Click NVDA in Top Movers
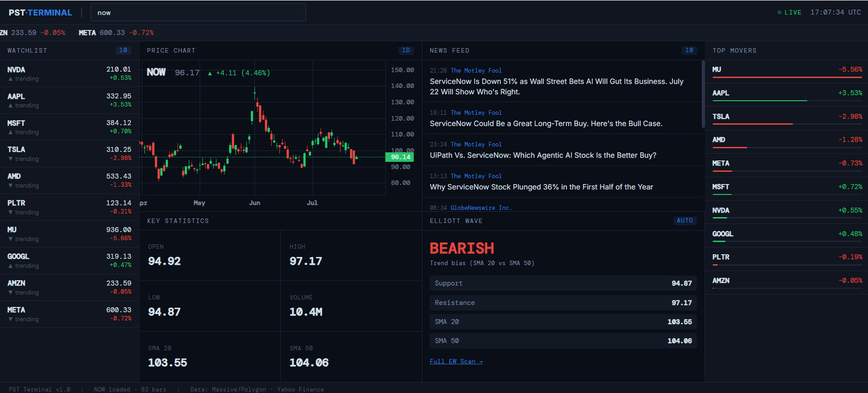 pos(787,212)
